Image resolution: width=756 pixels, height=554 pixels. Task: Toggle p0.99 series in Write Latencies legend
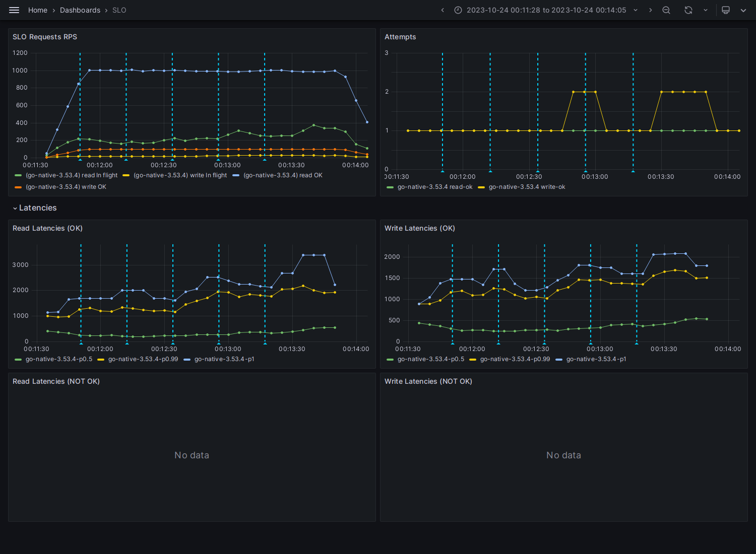[515, 359]
